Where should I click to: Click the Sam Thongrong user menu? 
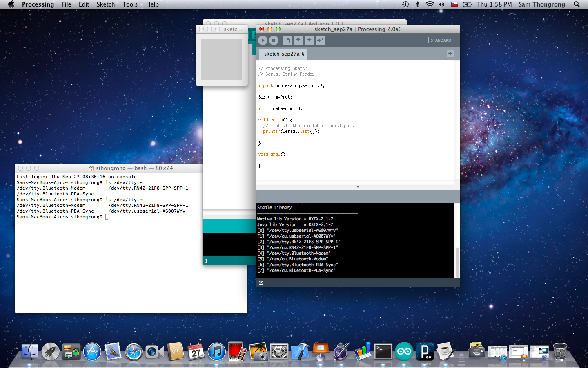(x=542, y=4)
